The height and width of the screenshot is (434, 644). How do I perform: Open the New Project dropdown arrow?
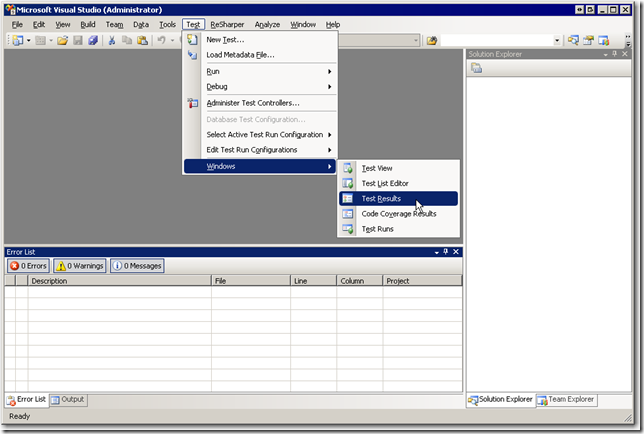(28, 40)
